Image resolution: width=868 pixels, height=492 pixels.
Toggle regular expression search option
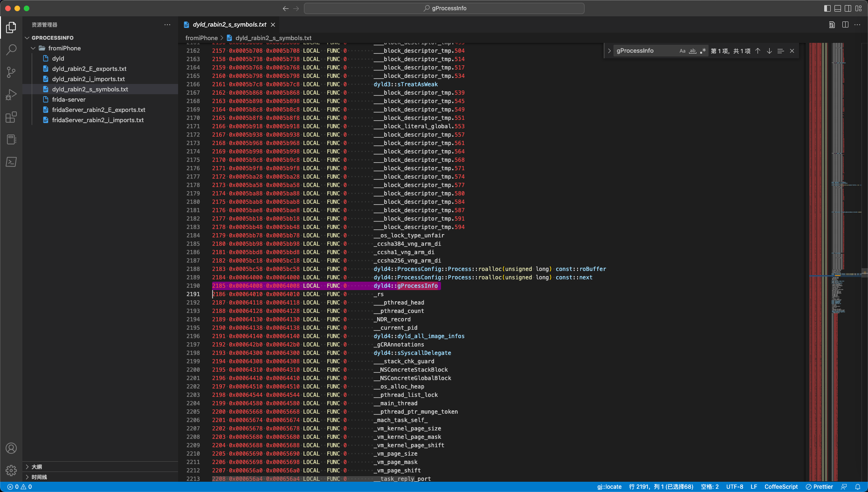point(703,51)
